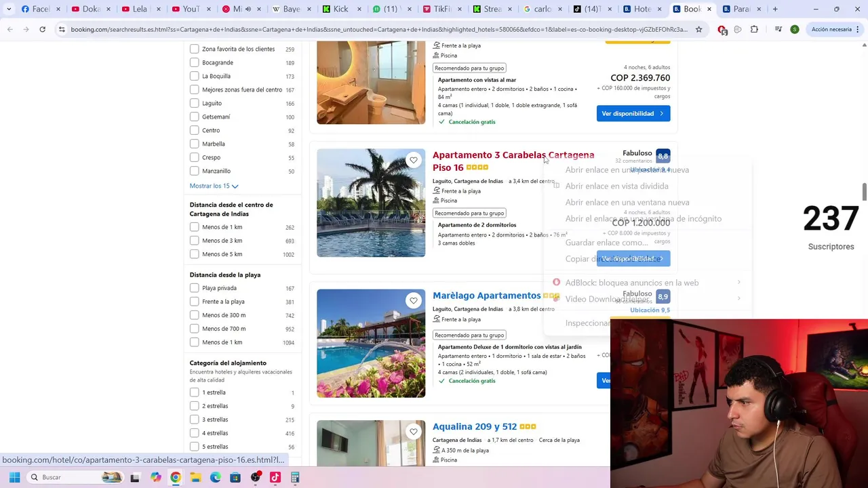Enable the Frente a la playa filter
The height and width of the screenshot is (488, 868).
(x=195, y=302)
